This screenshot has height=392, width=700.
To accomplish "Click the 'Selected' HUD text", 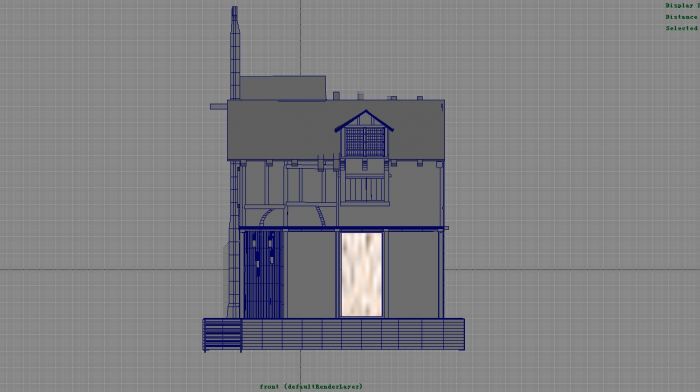I will click(x=682, y=28).
